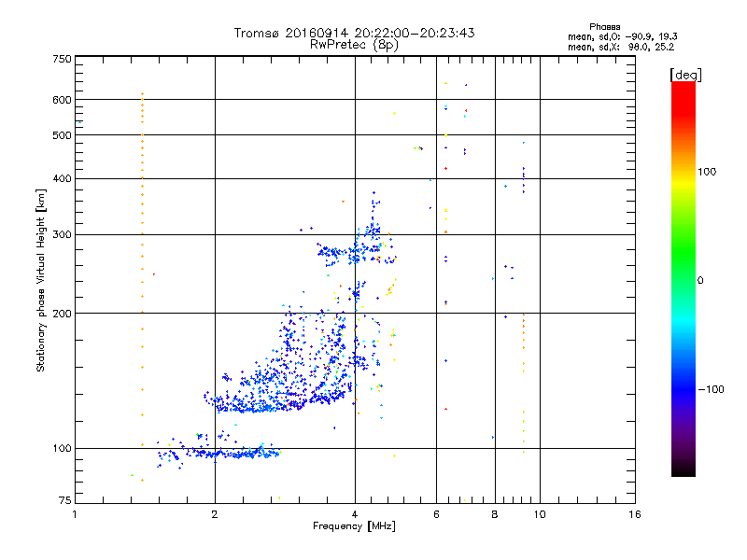
Task: Select the "Phases" heading text
Action: (x=604, y=27)
